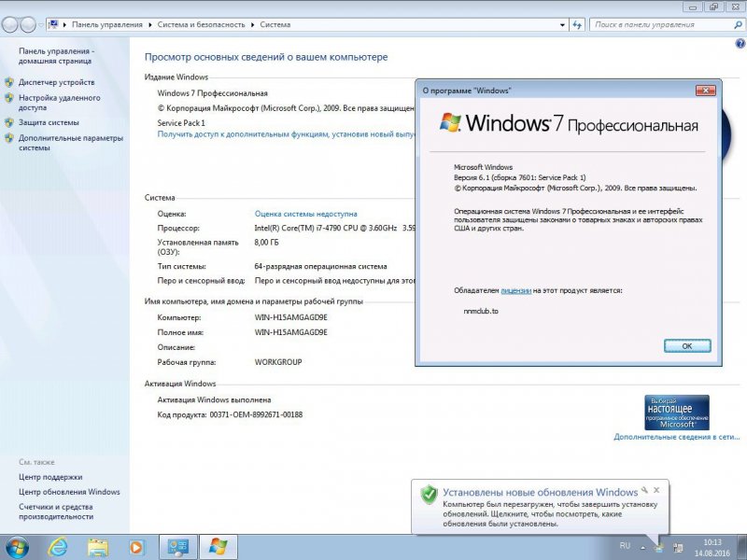Launch Windows Media Player from the taskbar

click(x=135, y=548)
